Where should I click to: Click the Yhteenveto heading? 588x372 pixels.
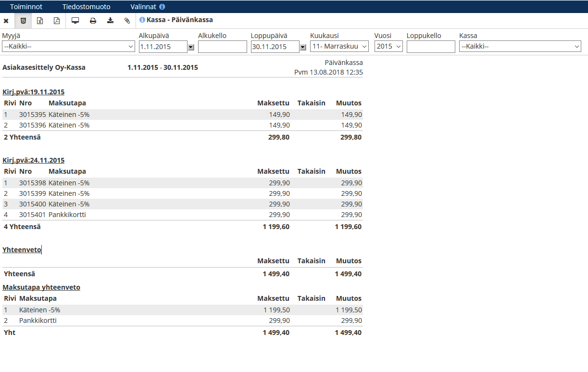22,250
